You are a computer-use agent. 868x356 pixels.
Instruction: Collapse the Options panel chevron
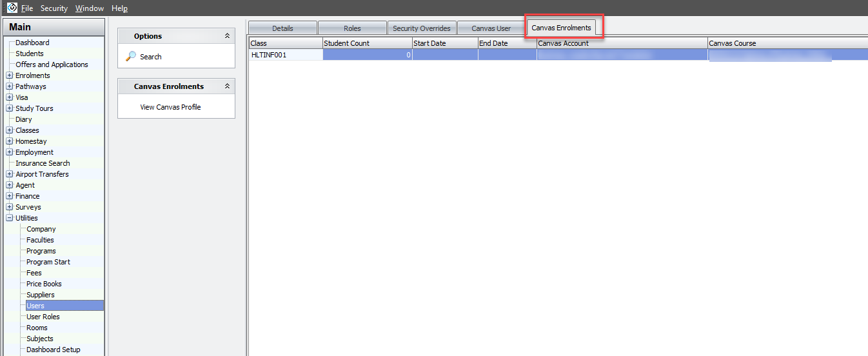tap(227, 36)
